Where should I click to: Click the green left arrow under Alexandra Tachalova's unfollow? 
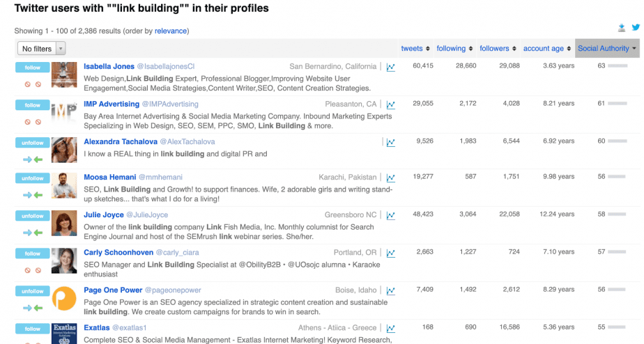(38, 159)
